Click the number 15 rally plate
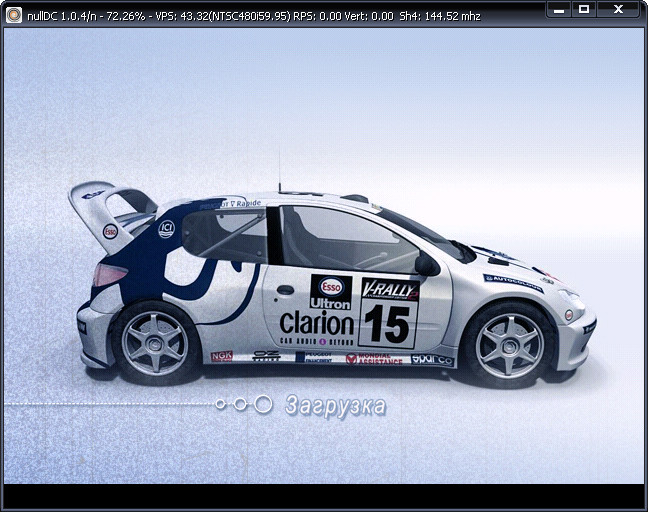 click(387, 324)
